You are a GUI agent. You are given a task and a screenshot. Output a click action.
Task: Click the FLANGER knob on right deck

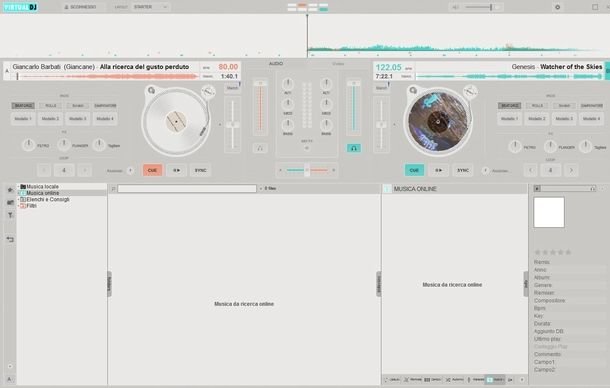(x=550, y=147)
